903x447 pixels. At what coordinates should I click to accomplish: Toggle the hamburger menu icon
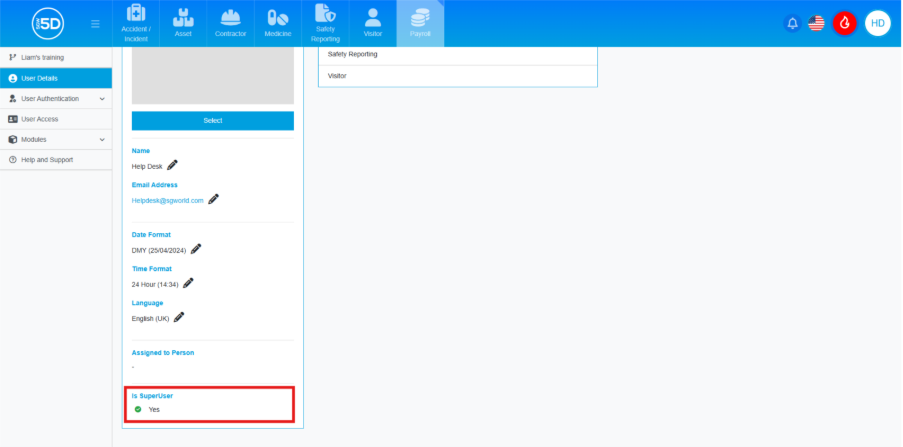tap(96, 24)
